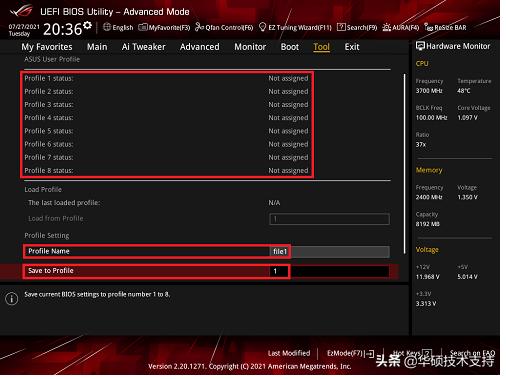Click the last loaded profile N/A value
Viewport: 506px width, 379px height.
tap(274, 203)
